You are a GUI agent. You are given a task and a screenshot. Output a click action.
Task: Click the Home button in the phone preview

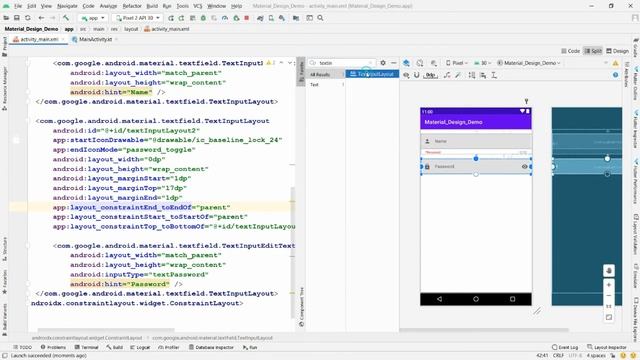pyautogui.click(x=476, y=299)
